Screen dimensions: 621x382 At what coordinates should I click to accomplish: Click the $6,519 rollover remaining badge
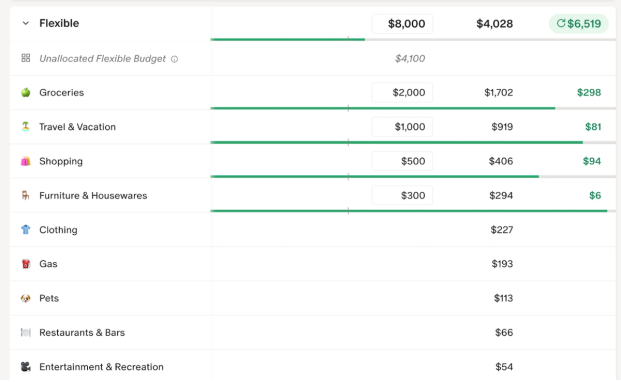[x=579, y=24]
